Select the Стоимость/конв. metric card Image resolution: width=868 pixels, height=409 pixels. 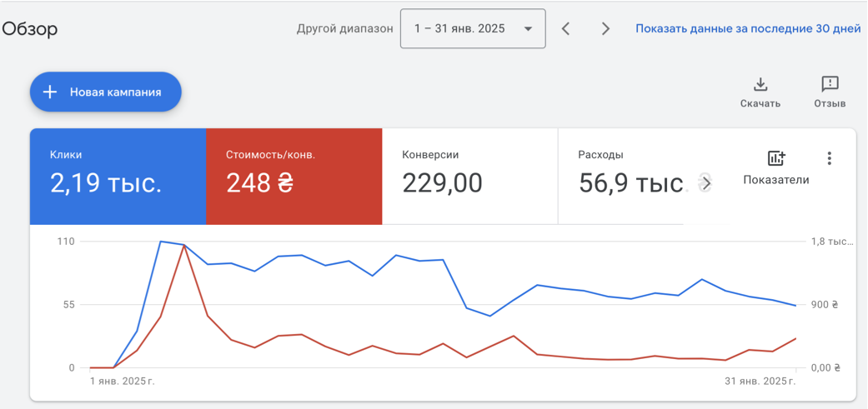click(294, 177)
